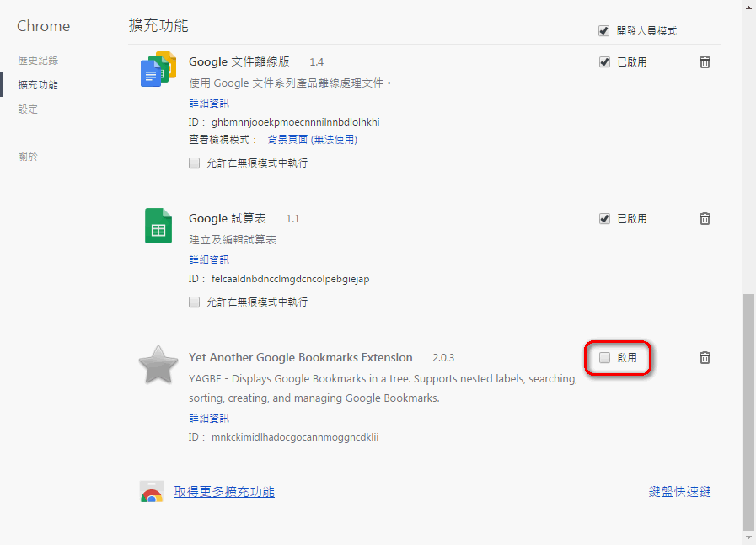Select 擴充功能 in the sidebar
This screenshot has height=545, width=756.
(x=38, y=85)
